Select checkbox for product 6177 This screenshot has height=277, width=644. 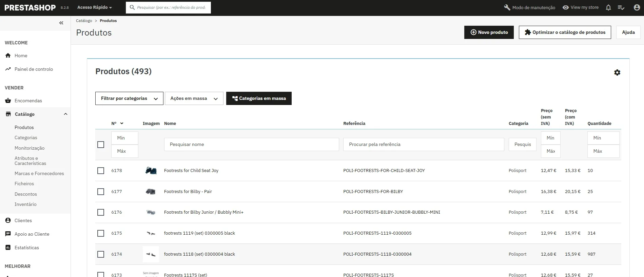point(101,192)
